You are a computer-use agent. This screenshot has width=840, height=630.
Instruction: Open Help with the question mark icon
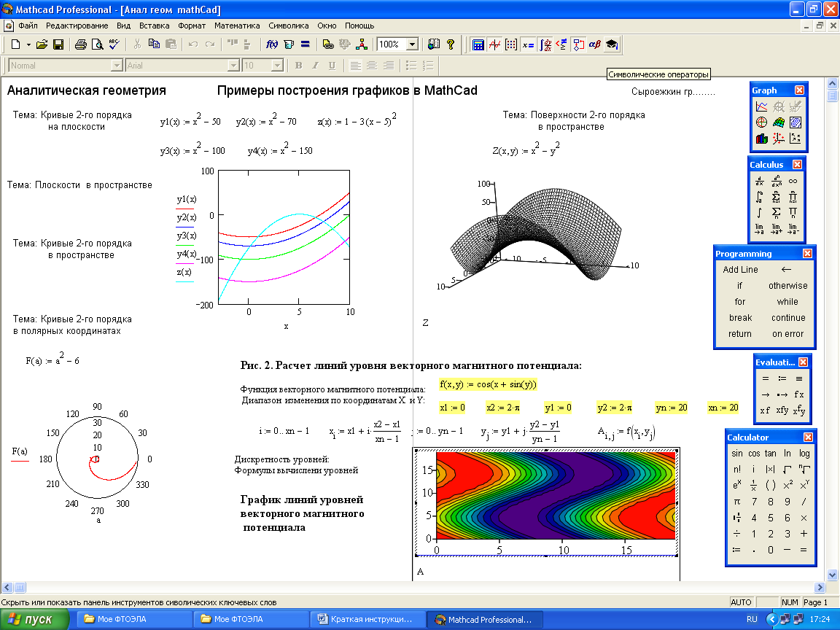click(x=451, y=44)
